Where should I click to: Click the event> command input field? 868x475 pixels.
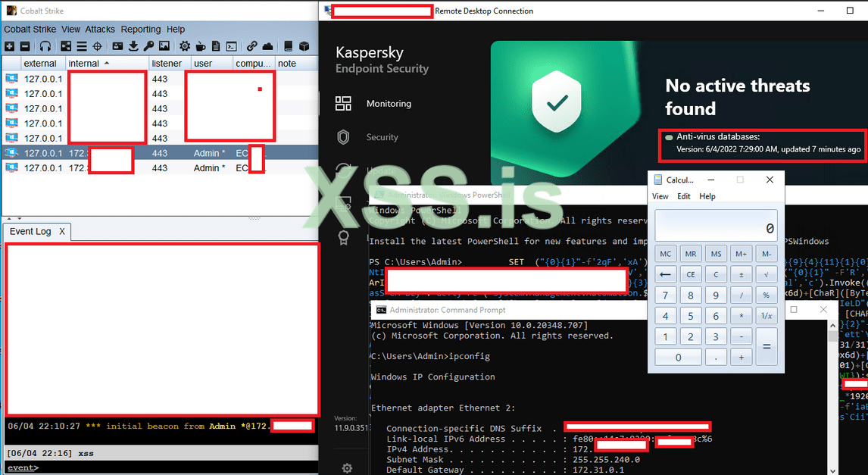pyautogui.click(x=177, y=468)
